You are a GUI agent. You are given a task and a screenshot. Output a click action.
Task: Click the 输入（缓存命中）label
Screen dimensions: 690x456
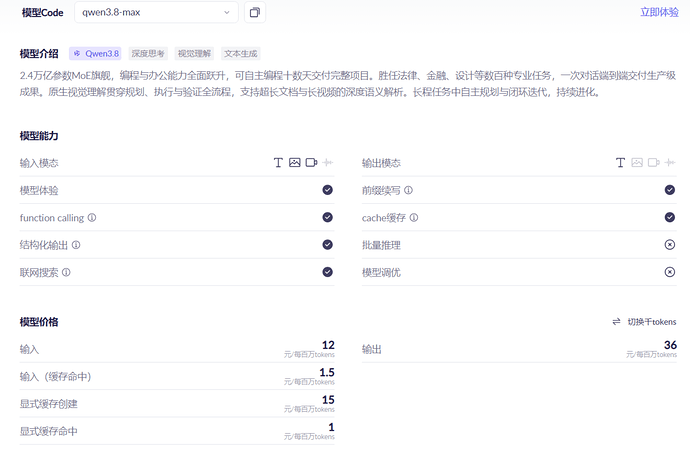55,376
